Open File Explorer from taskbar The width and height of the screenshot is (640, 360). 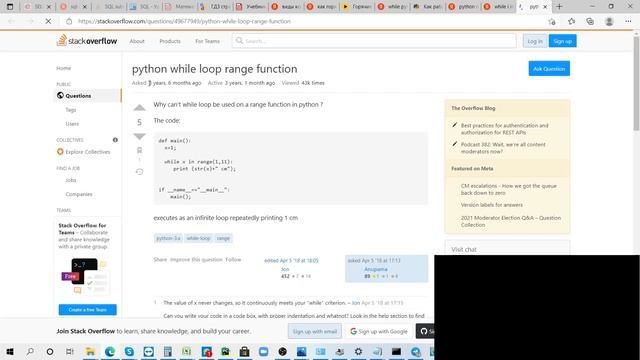click(x=90, y=351)
